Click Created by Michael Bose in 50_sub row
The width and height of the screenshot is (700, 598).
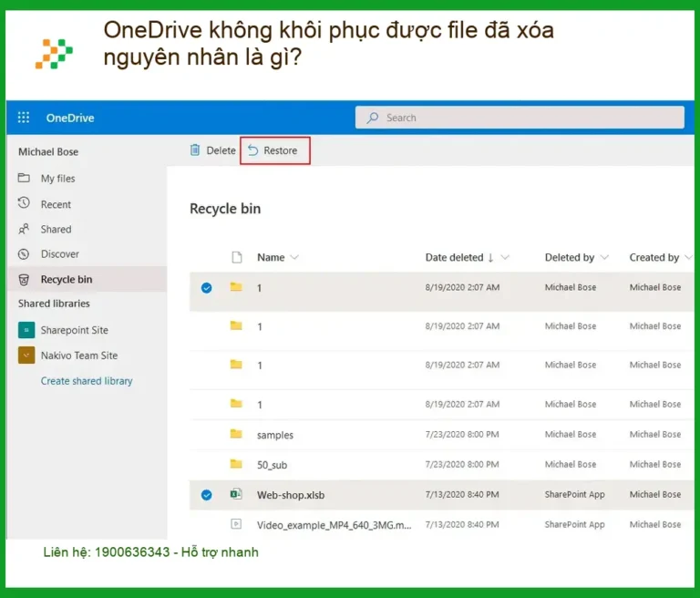click(655, 464)
